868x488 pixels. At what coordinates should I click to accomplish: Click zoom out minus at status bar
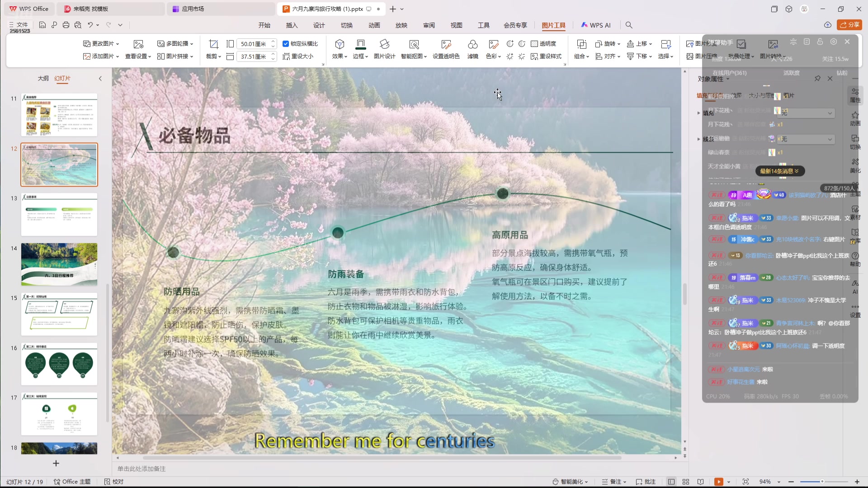point(791,482)
